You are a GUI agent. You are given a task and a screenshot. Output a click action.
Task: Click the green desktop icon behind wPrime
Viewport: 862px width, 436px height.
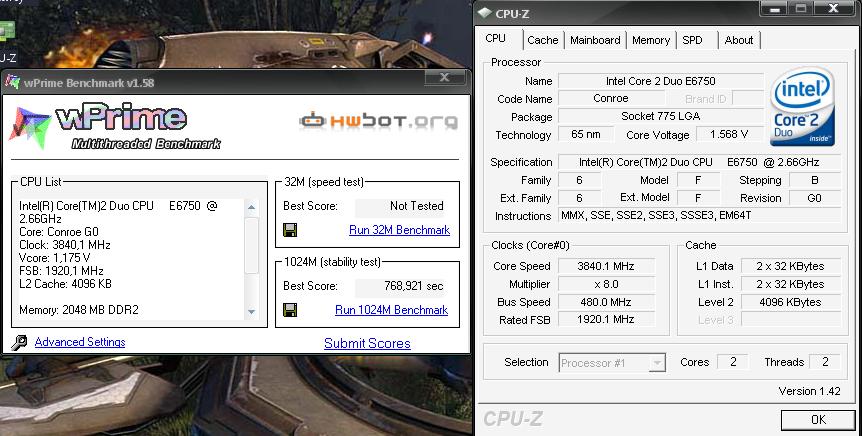[x=7, y=31]
